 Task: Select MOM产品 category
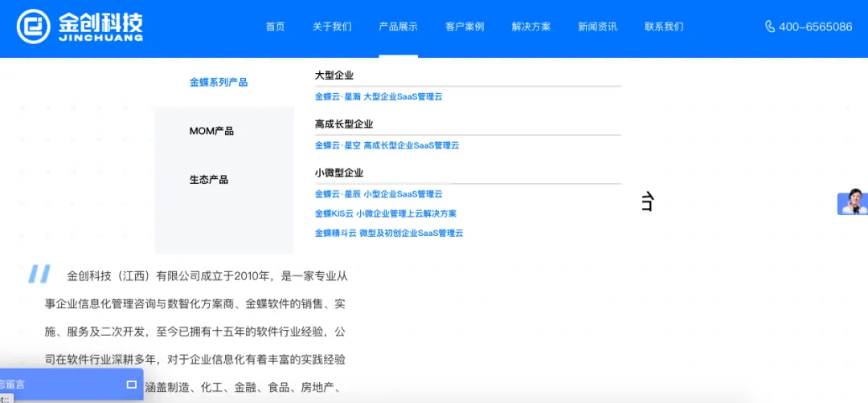click(211, 131)
